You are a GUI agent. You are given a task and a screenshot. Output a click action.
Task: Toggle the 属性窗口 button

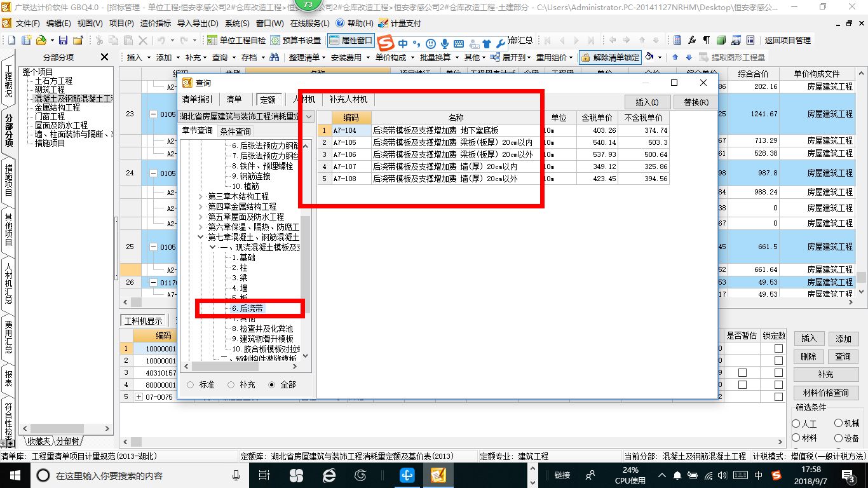coord(351,40)
